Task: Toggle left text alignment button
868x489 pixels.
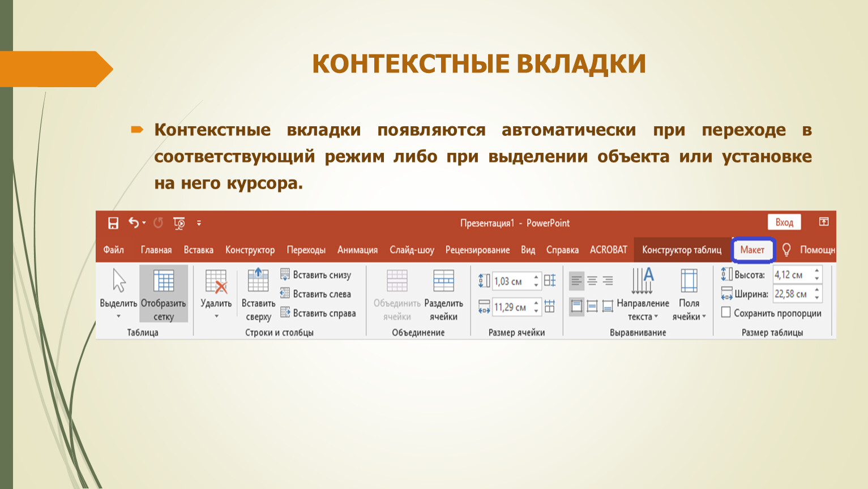Action: pyautogui.click(x=576, y=281)
